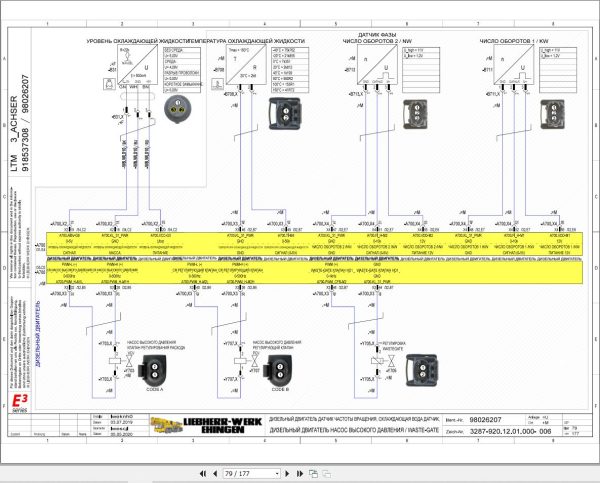The height and width of the screenshot is (483, 600).
Task: Jump to the first page
Action: [x=203, y=473]
